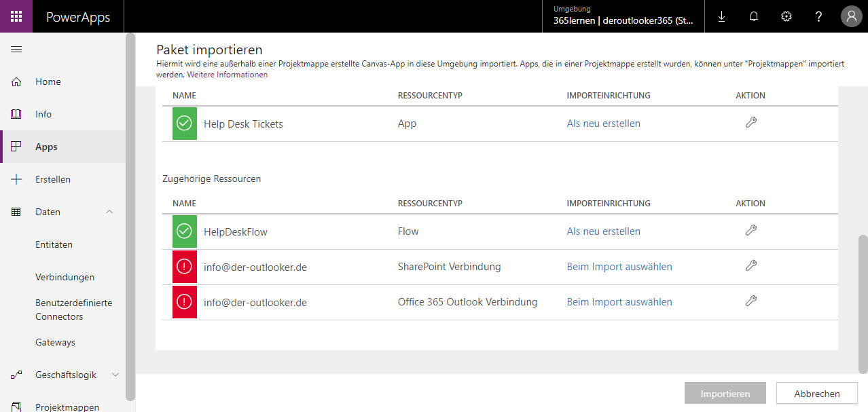Click the wrench action for Help Desk Tickets

coord(751,123)
